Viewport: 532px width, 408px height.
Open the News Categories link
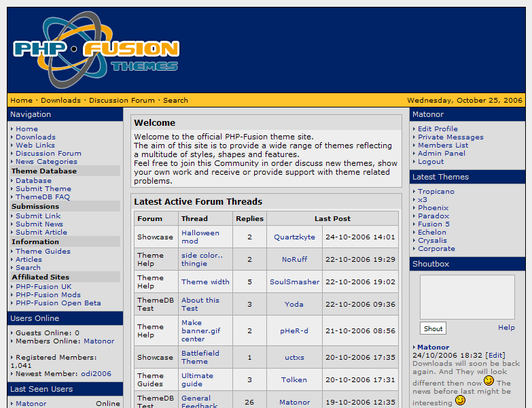[x=46, y=162]
